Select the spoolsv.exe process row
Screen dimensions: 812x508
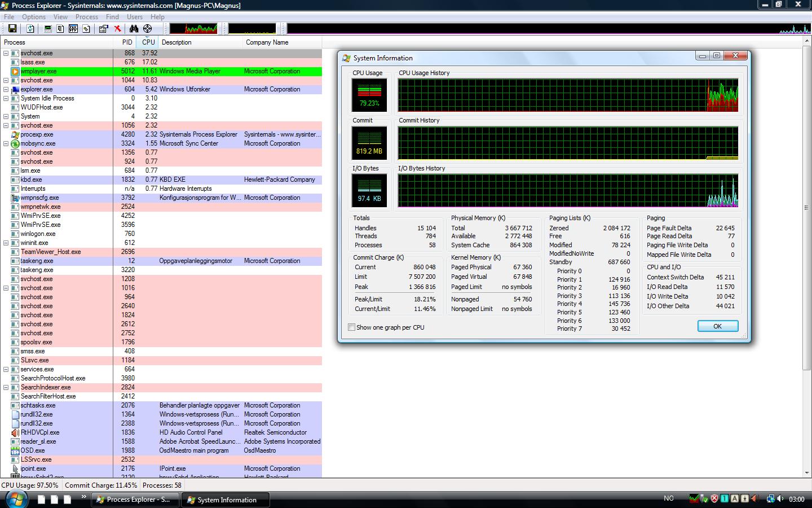[x=161, y=342]
